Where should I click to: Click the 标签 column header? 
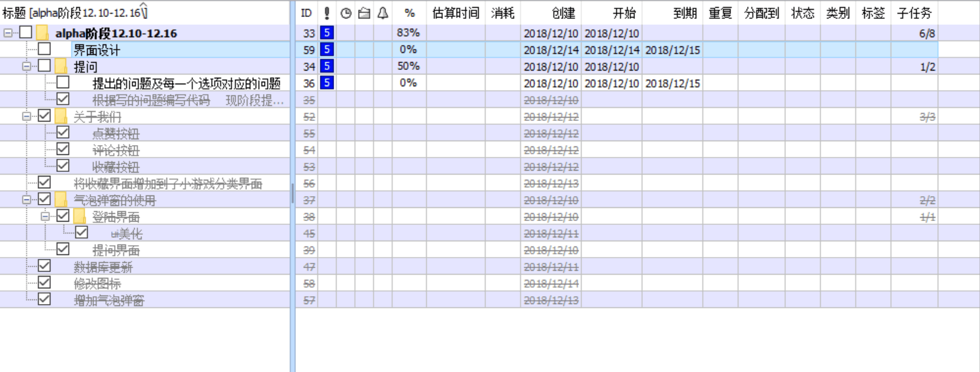874,13
